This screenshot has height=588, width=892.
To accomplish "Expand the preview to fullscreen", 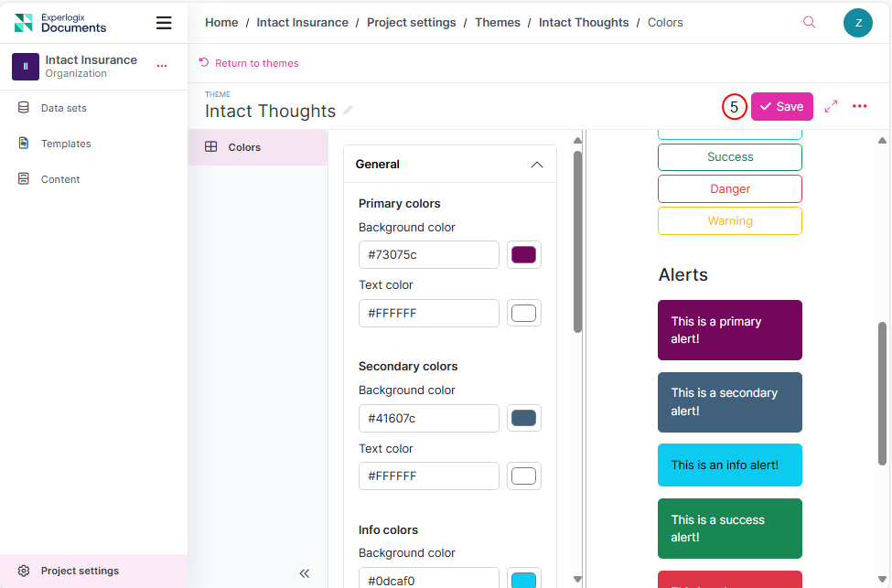I will tap(831, 107).
